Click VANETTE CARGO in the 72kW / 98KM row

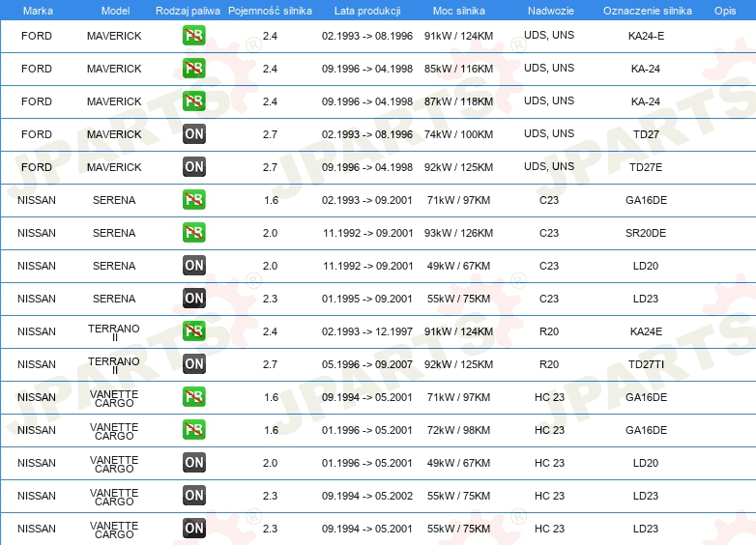click(114, 431)
